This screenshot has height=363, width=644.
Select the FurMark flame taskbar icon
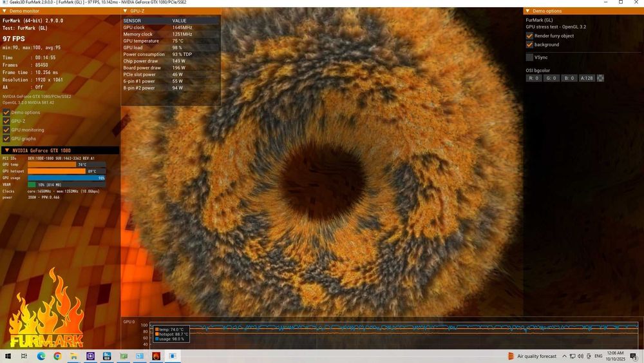(x=156, y=356)
